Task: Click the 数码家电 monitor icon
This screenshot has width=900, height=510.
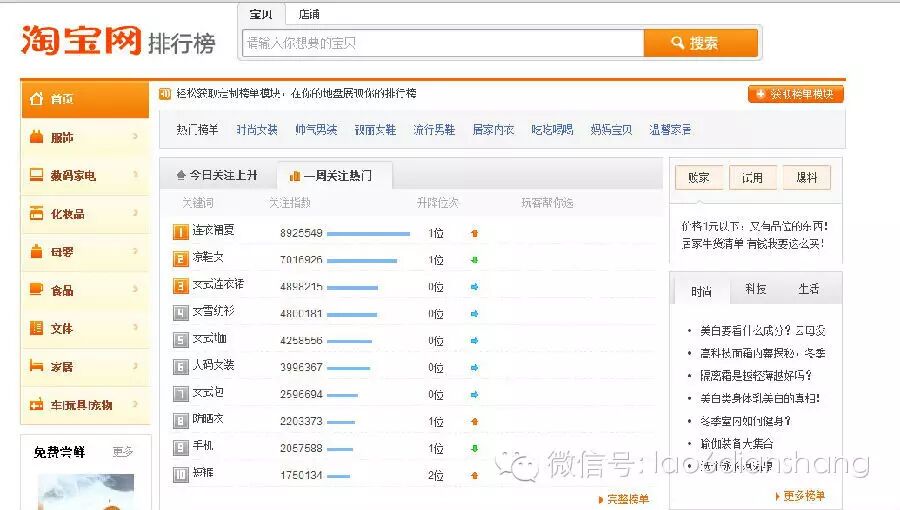Action: [37, 174]
